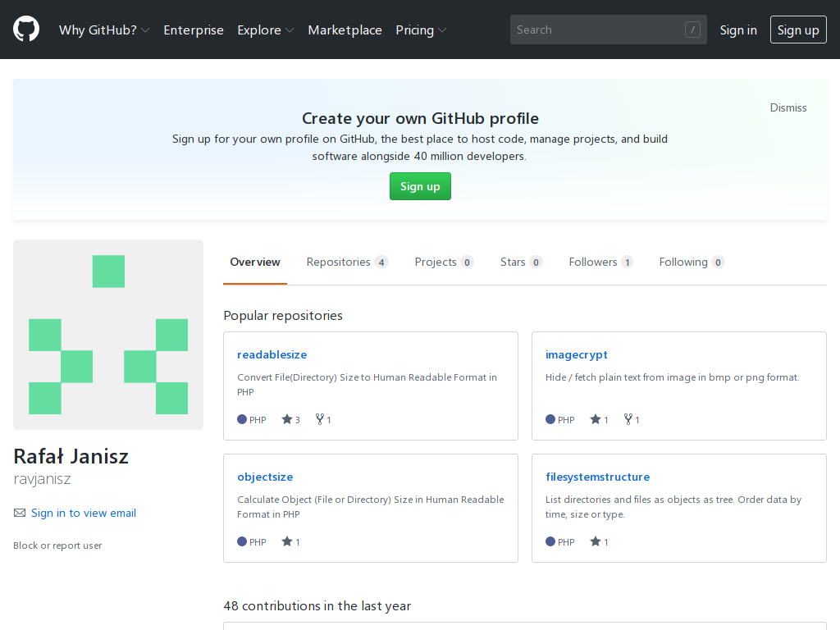Click the ravjanisz identicon avatar image
This screenshot has height=630, width=840.
108,335
